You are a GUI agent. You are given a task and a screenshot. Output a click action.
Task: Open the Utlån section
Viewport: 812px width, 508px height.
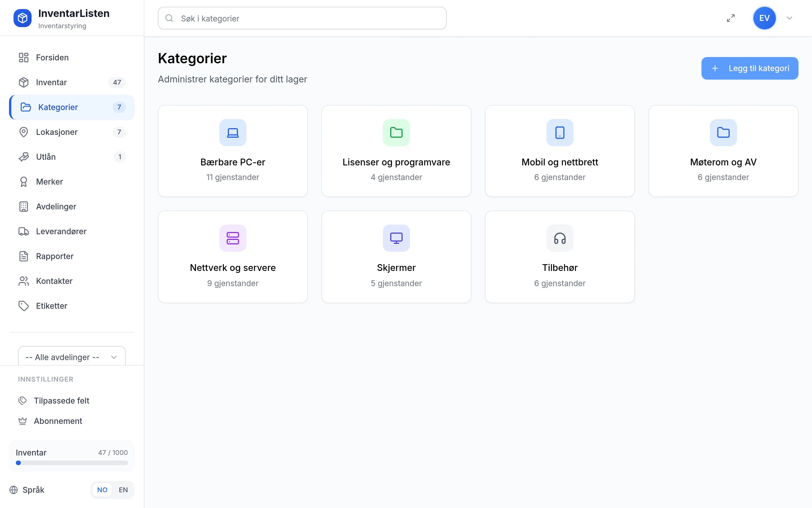(72, 157)
